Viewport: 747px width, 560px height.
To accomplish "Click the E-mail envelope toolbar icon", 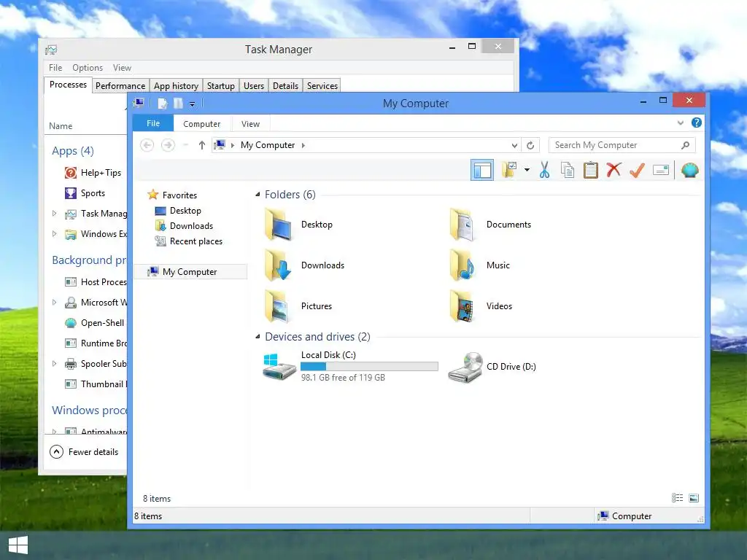I will (661, 170).
